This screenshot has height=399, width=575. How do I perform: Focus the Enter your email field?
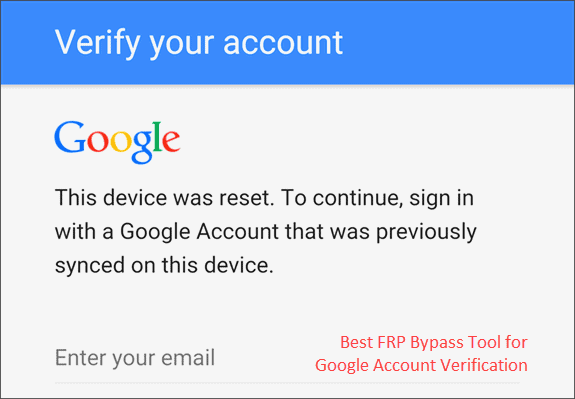pos(287,358)
